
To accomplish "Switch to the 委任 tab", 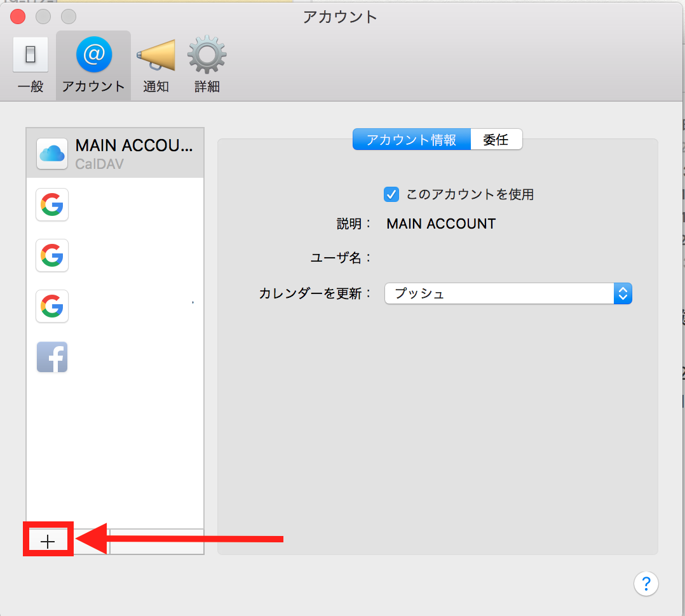I will [x=497, y=139].
